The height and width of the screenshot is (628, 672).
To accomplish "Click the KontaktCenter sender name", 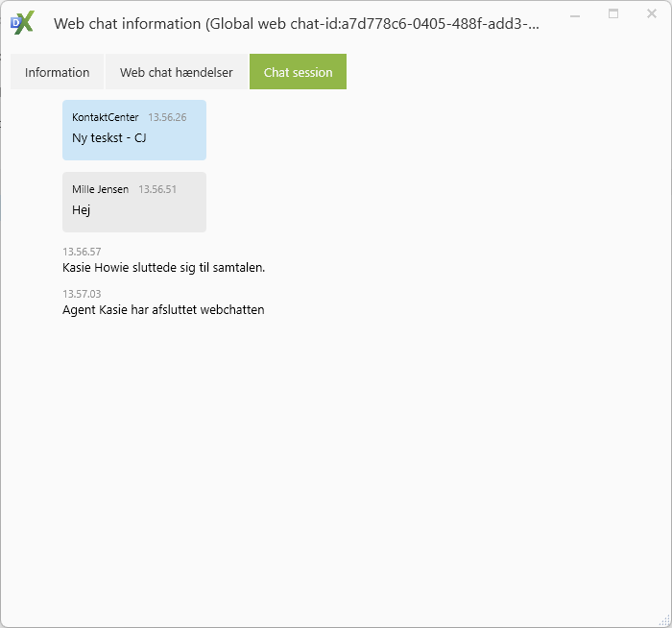I will tap(105, 117).
